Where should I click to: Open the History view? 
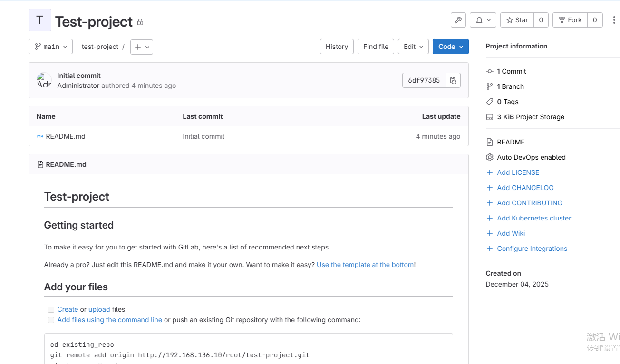pyautogui.click(x=337, y=47)
